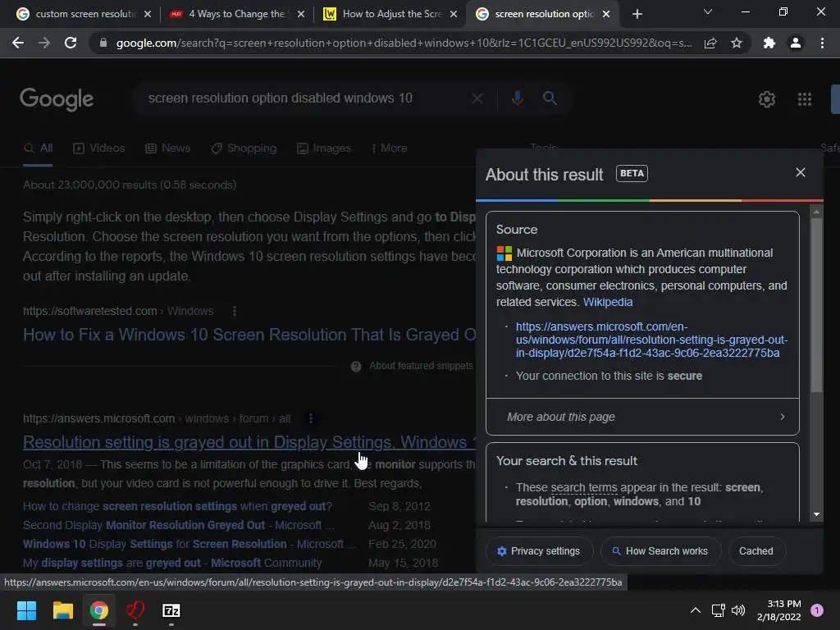Switch to the 'custom screen resolution' tab

(85, 14)
